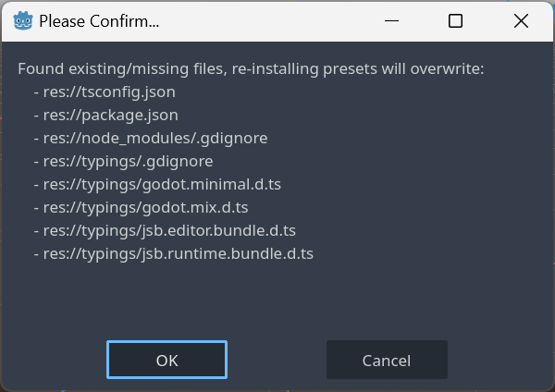Click the res://typings/.gdignore line
This screenshot has width=555, height=392.
point(124,161)
